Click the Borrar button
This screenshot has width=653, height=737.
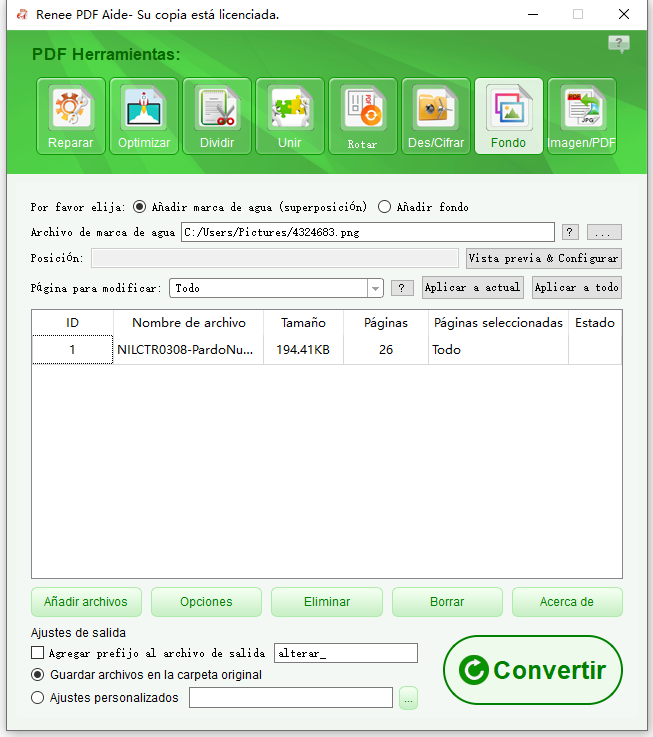[447, 602]
